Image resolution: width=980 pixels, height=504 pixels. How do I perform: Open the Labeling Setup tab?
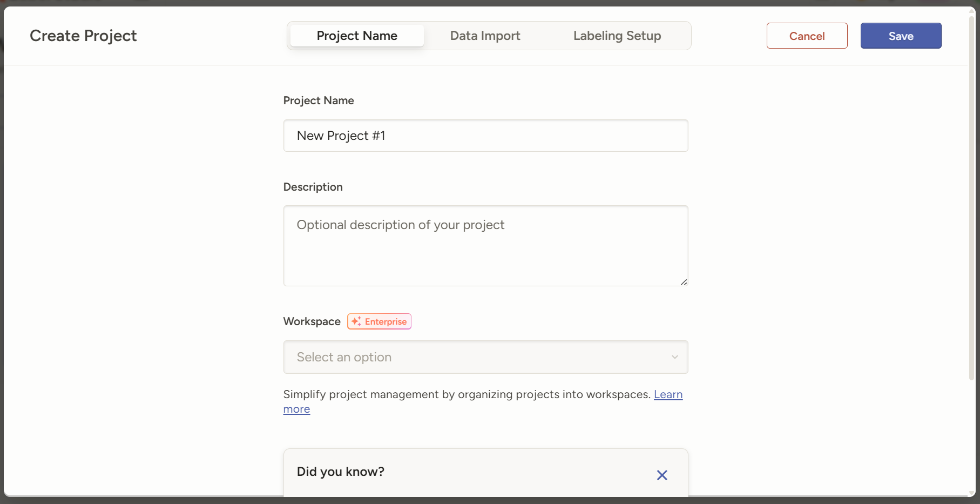pos(617,36)
